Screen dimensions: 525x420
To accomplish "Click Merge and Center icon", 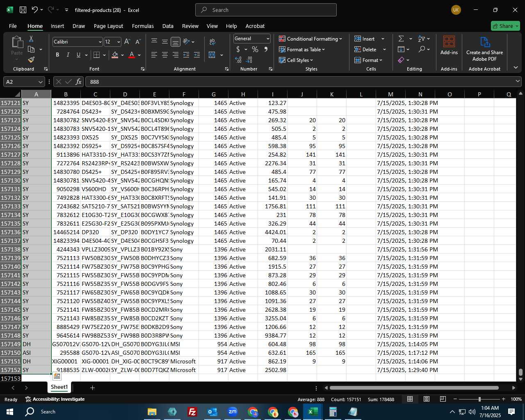I will pos(212,55).
